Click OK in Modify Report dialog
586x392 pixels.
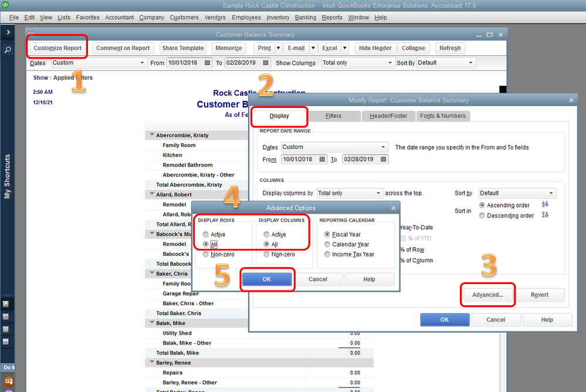pos(445,320)
